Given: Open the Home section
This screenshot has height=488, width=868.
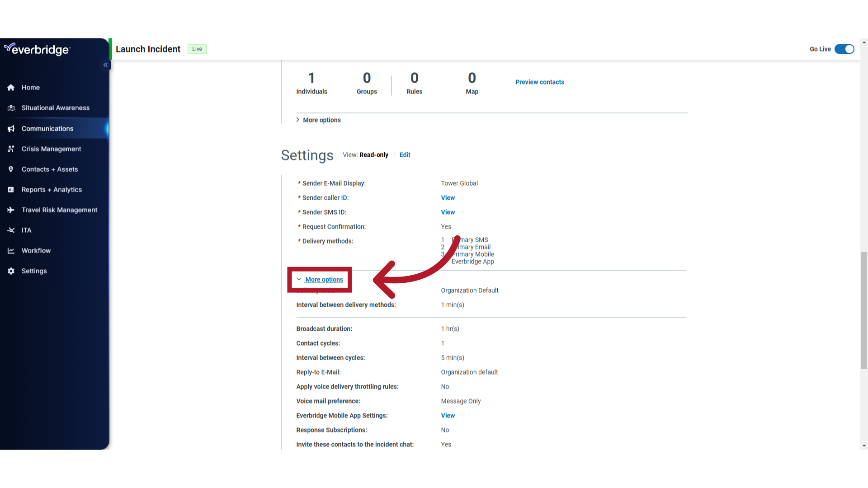Looking at the screenshot, I should (30, 87).
